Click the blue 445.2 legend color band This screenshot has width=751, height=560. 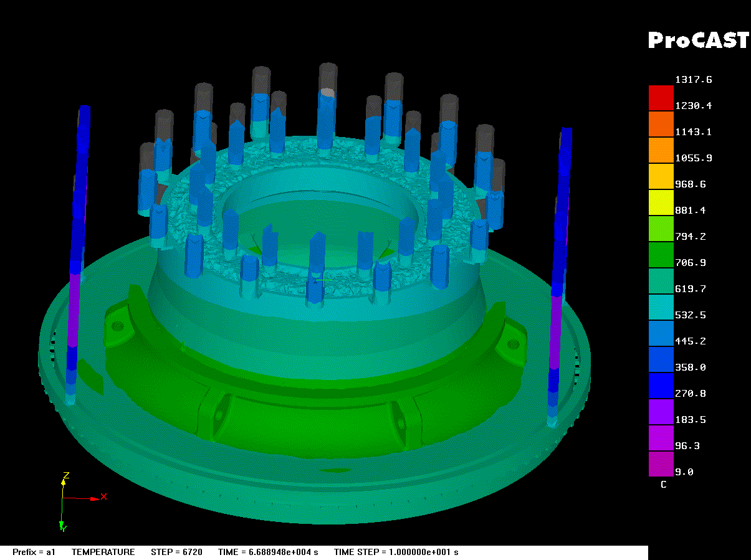(661, 359)
